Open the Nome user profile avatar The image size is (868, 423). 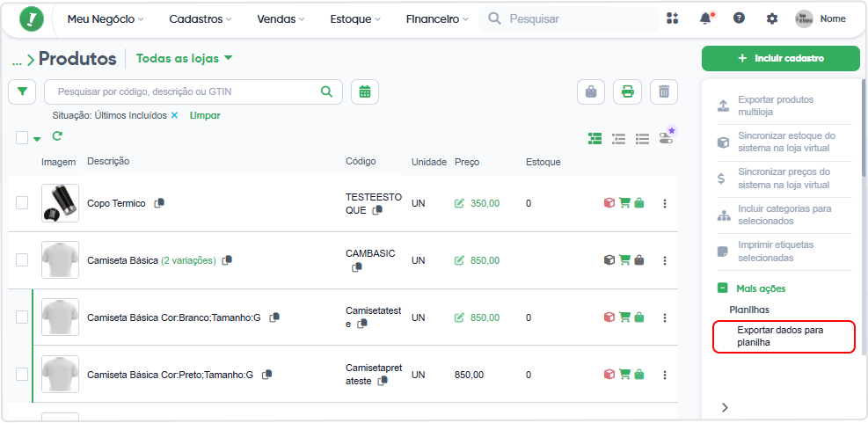805,18
